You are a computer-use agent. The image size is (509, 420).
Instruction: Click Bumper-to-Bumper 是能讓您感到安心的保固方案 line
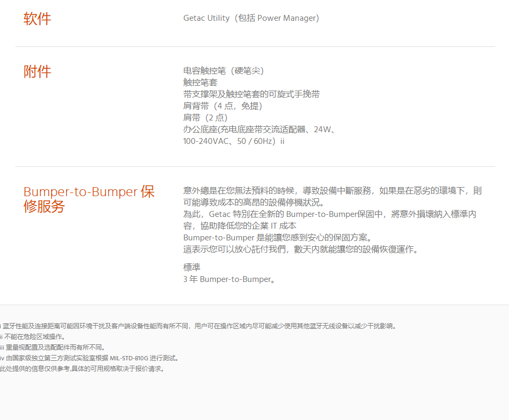point(277,238)
